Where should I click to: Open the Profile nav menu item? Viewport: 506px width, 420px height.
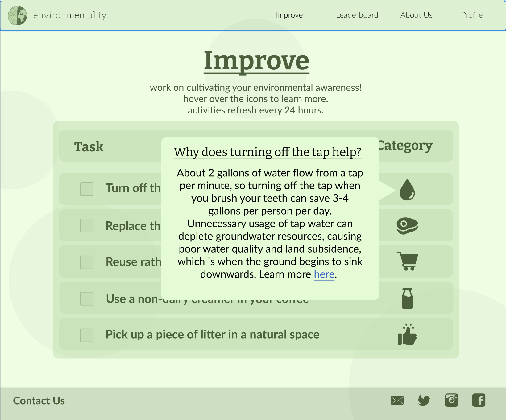click(x=472, y=15)
